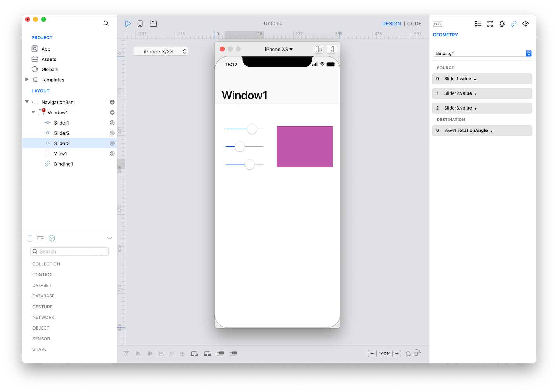Expand the Templates tree item

[x=27, y=80]
